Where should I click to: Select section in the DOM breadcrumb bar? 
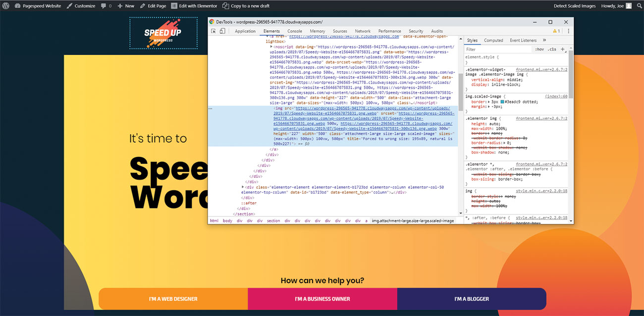click(273, 221)
